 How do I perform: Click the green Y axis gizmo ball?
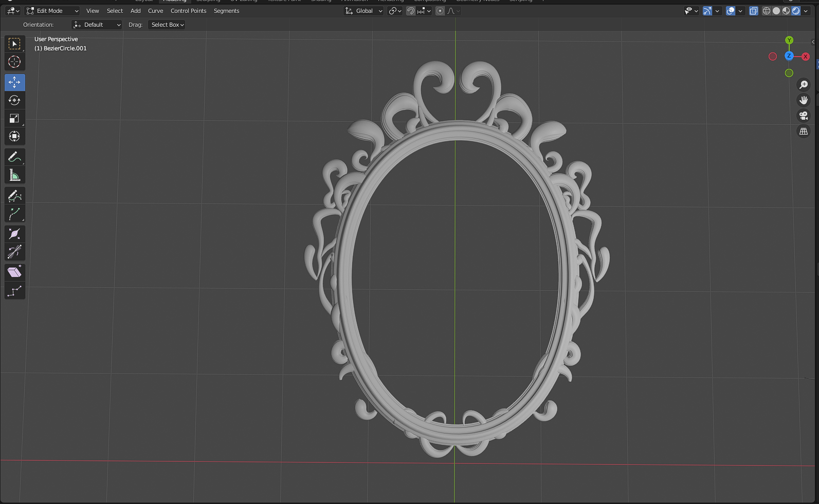point(789,40)
